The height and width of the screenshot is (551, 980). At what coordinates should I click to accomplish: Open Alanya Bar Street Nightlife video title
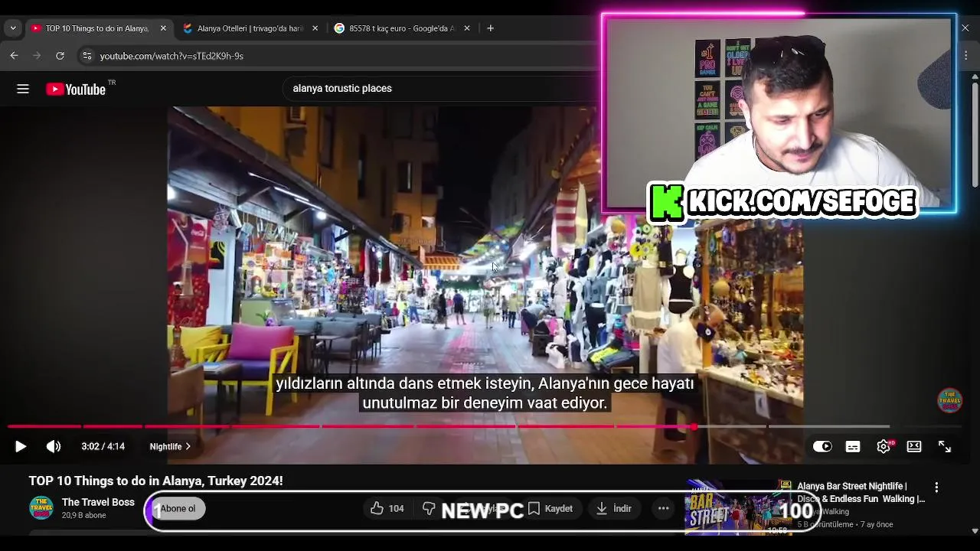click(861, 493)
